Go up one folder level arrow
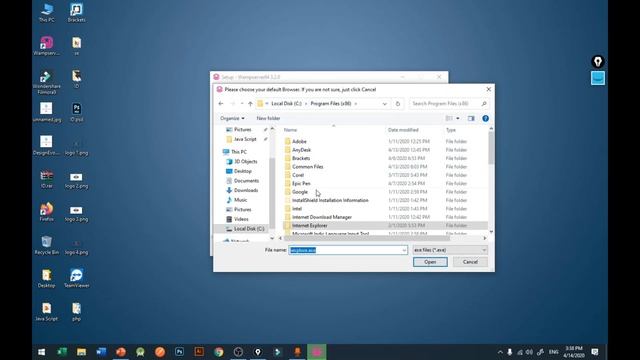This screenshot has height=360, width=640. [250, 104]
